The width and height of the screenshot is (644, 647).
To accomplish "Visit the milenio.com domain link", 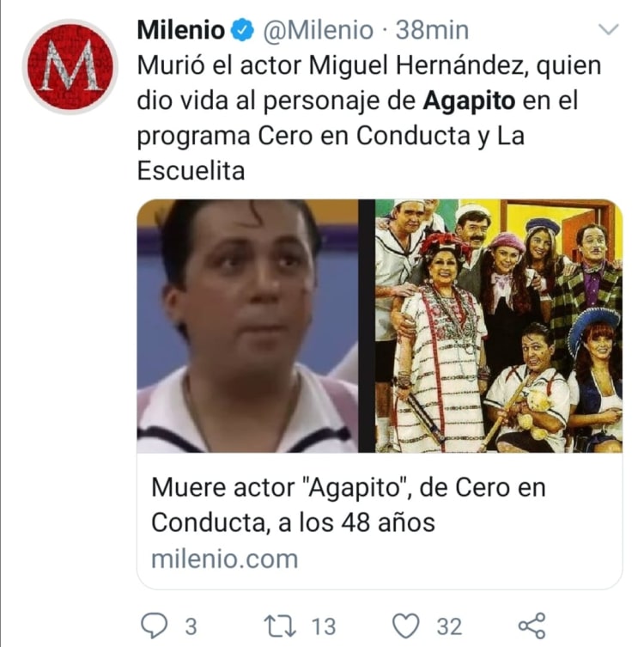I will [224, 559].
